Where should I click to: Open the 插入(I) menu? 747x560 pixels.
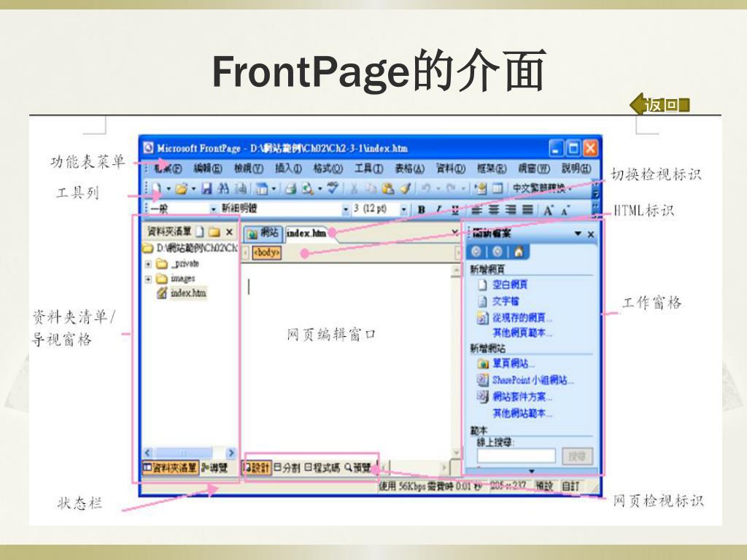288,168
